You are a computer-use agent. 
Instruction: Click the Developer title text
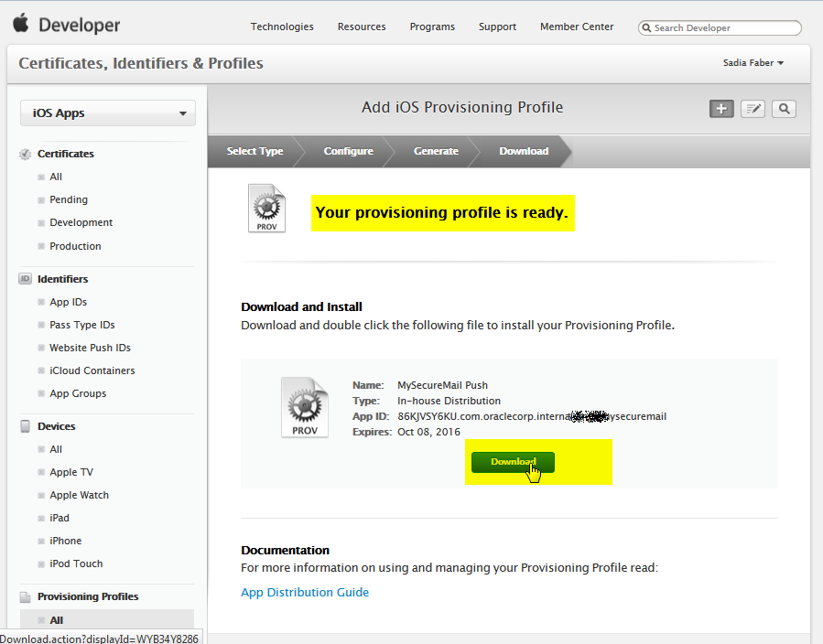[80, 26]
